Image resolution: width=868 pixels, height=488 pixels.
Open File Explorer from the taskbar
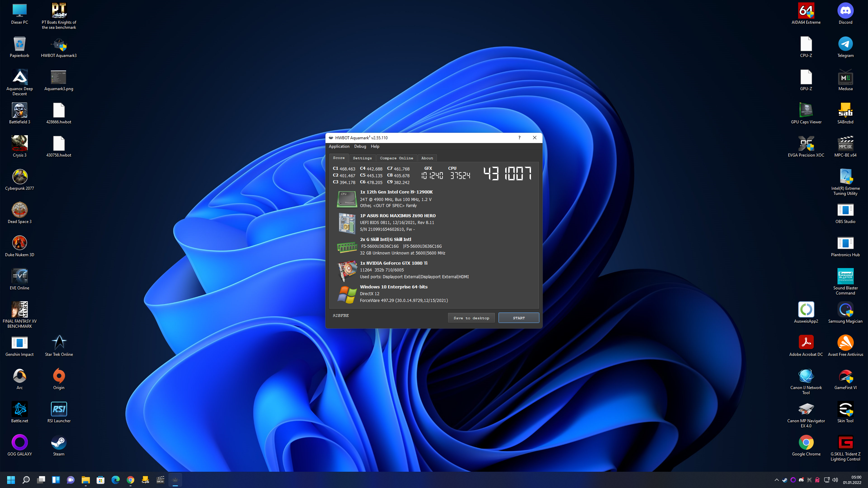(86, 480)
